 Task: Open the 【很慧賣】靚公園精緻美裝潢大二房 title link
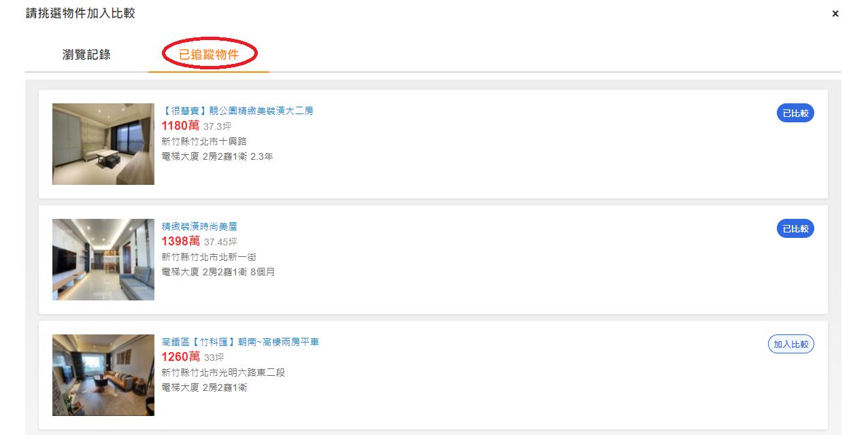click(x=237, y=111)
